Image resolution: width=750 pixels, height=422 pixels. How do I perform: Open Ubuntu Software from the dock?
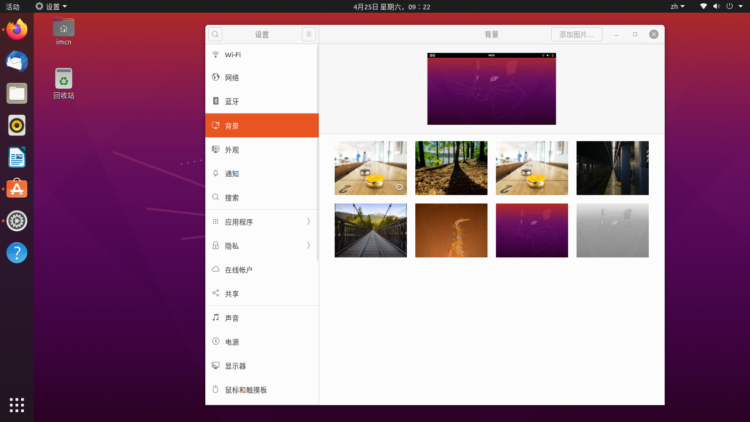pyautogui.click(x=17, y=188)
